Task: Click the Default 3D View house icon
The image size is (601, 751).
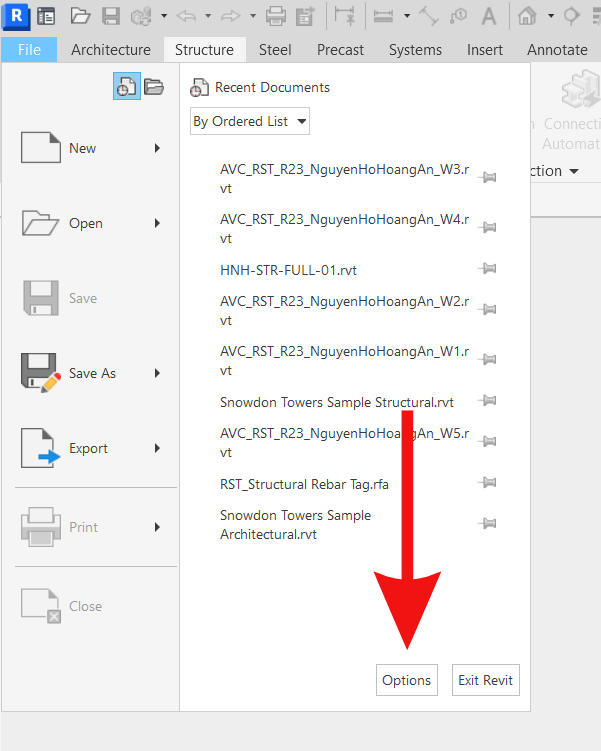Action: [527, 16]
